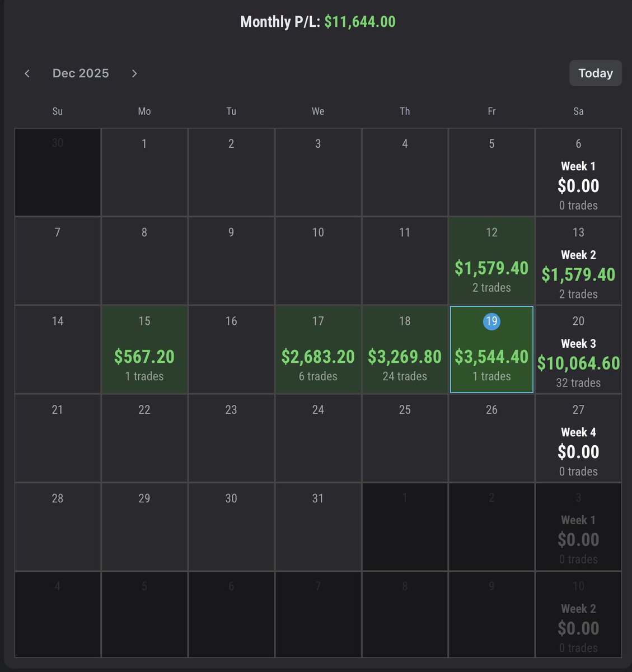The image size is (632, 672).
Task: Click the Tu weekday header
Action: click(231, 111)
